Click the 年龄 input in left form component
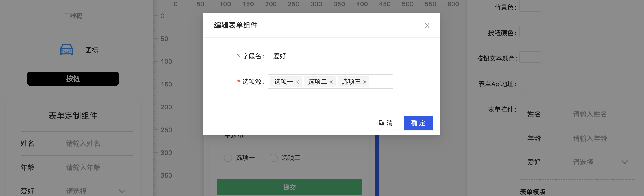Viewport: 644px width, 196px height. pos(83,168)
